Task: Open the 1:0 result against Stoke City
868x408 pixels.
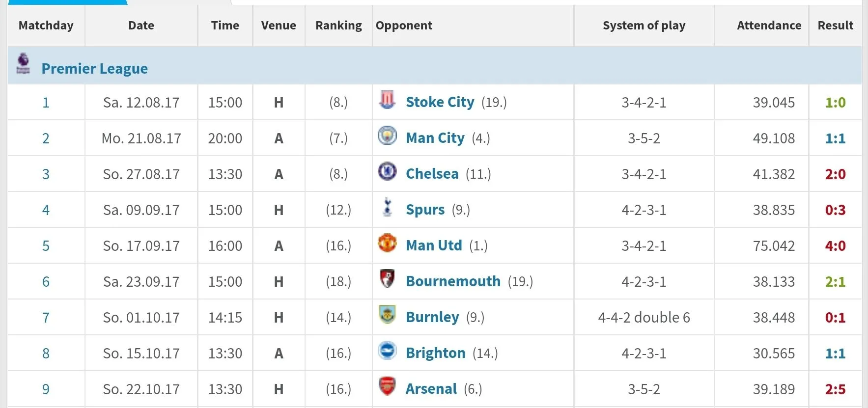Action: [835, 103]
